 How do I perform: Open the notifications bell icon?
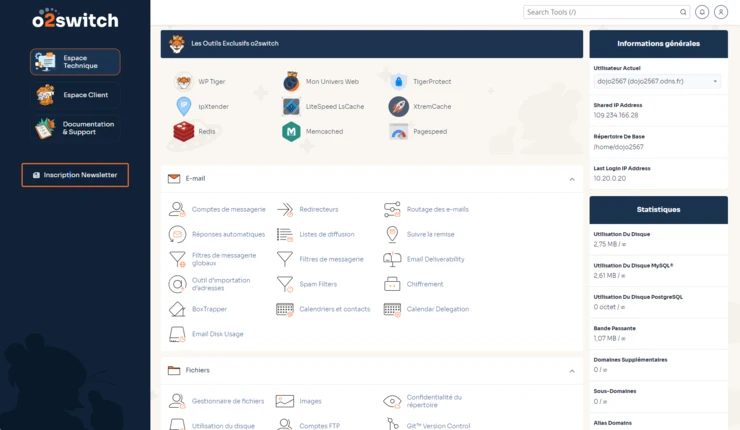coord(702,12)
